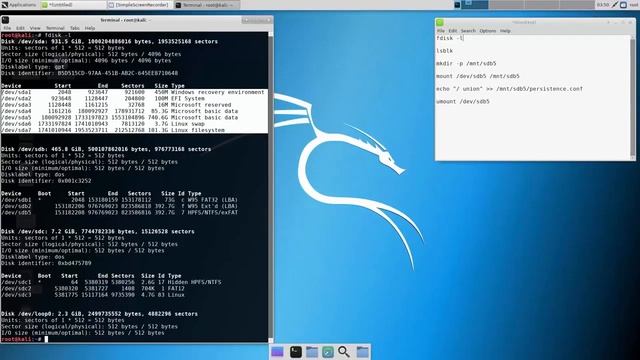Click the 'Disk /dev/sda: 931.5 GiB' header line

(x=109, y=42)
